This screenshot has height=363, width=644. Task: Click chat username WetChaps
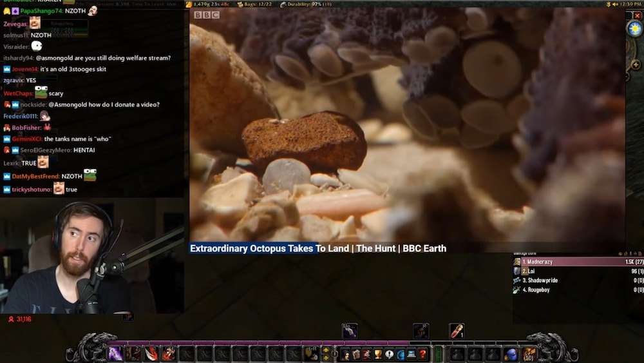18,93
